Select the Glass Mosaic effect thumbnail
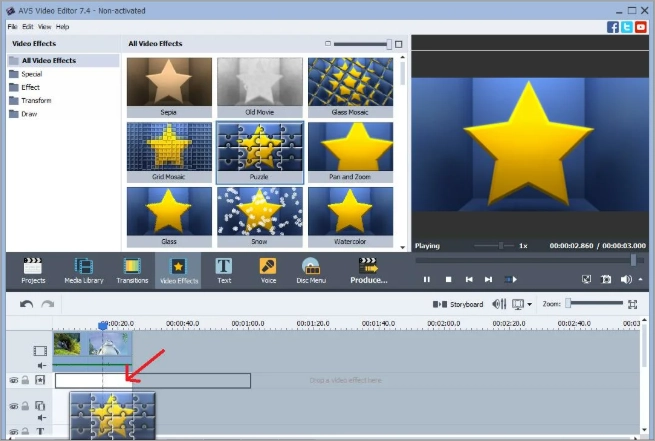Screen dimensions: 655x441 click(x=350, y=87)
